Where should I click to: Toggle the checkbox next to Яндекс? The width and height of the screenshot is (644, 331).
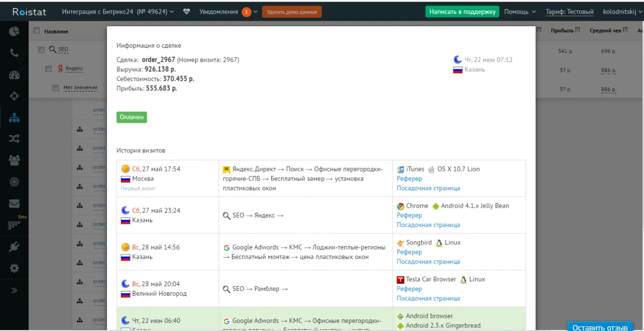click(48, 68)
